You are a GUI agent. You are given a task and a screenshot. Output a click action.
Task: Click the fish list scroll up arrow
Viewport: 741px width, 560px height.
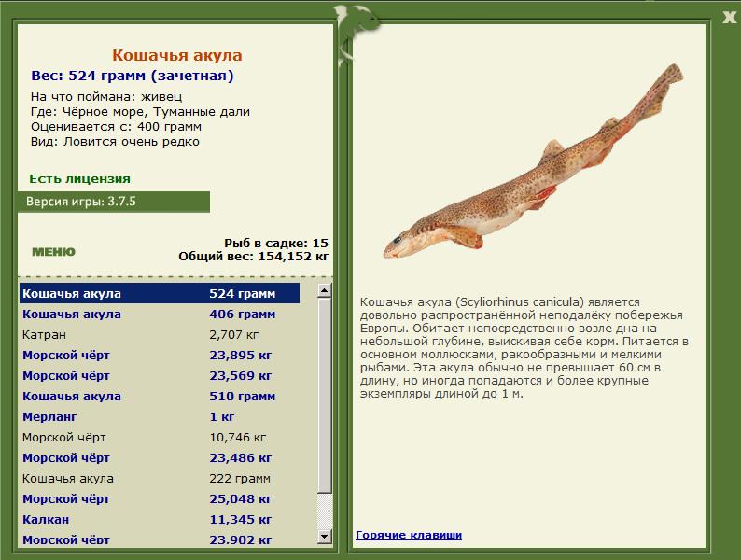pyautogui.click(x=324, y=290)
